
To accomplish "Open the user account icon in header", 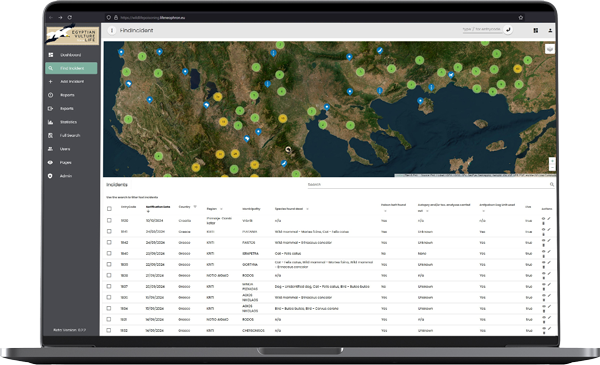I will tap(550, 30).
